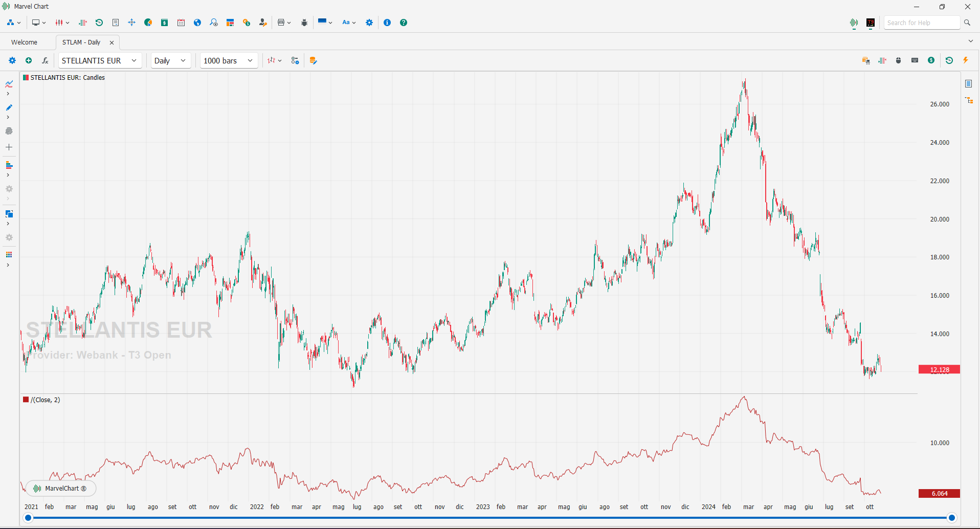This screenshot has width=980, height=529.
Task: Click the objects settings list icon
Action: (x=295, y=60)
